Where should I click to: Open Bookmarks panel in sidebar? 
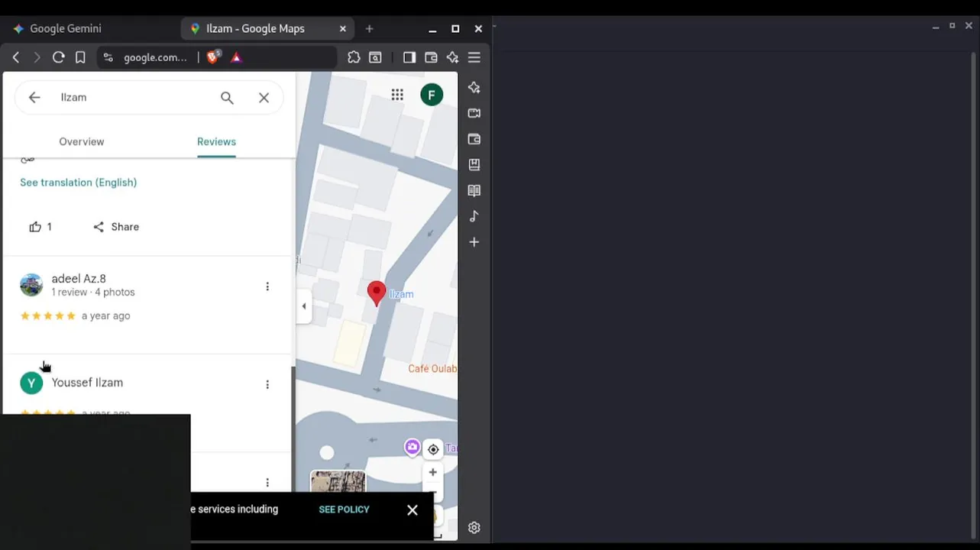tap(474, 165)
